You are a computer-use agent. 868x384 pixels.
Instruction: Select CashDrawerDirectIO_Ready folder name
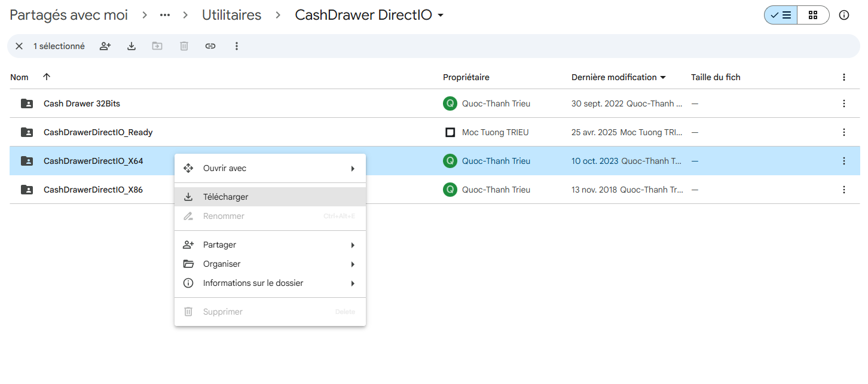(98, 132)
